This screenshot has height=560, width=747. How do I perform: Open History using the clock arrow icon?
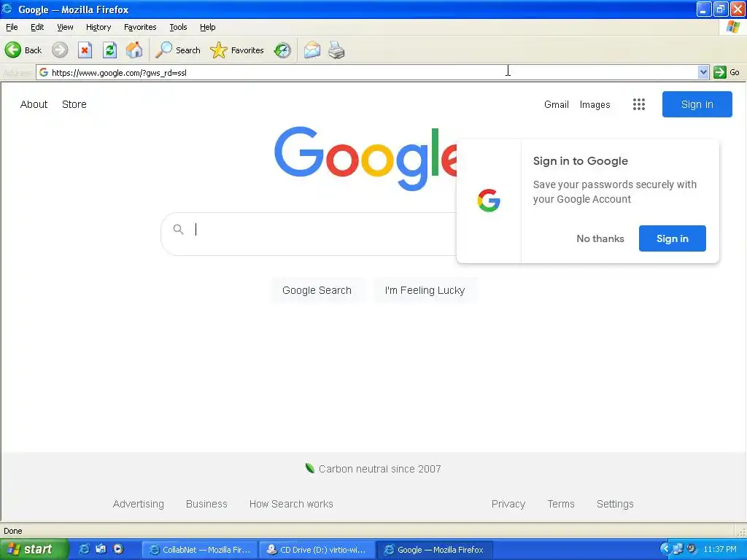pos(282,50)
